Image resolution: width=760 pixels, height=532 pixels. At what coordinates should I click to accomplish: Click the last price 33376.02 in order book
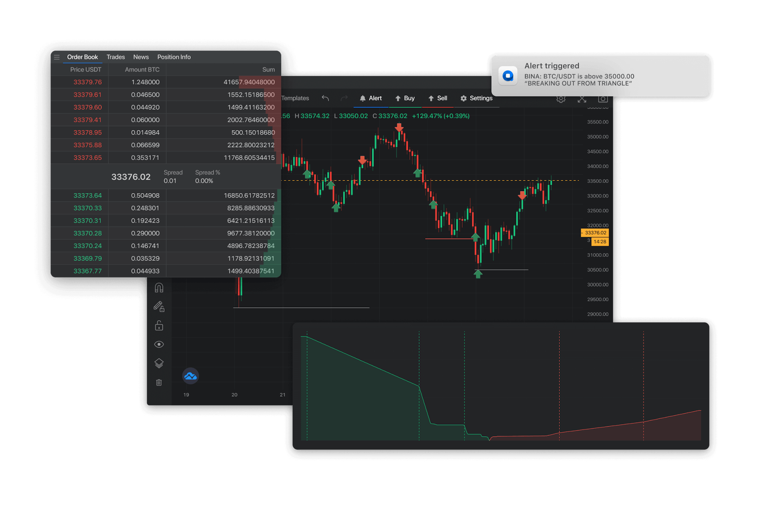[x=131, y=177]
